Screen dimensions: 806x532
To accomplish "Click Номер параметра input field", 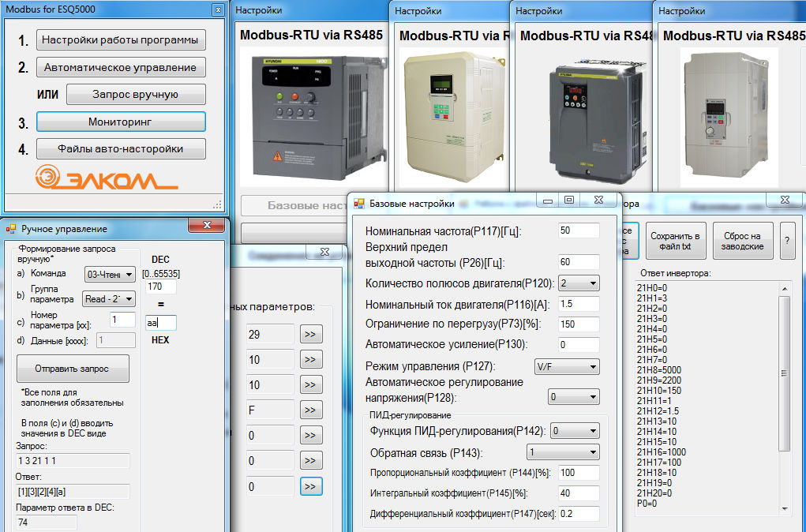I will tap(122, 320).
